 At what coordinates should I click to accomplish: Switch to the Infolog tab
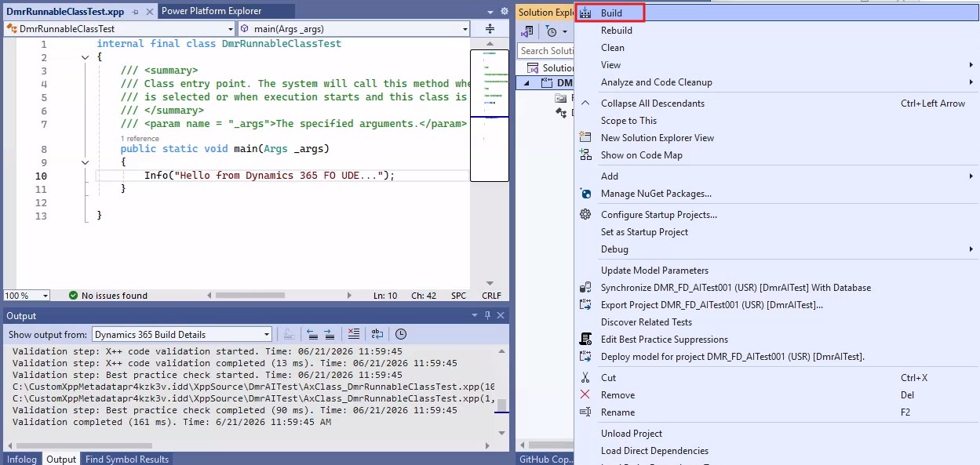click(22, 460)
